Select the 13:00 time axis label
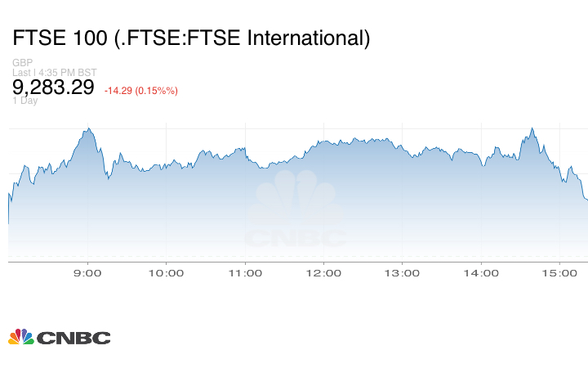This screenshot has width=588, height=368. [402, 273]
